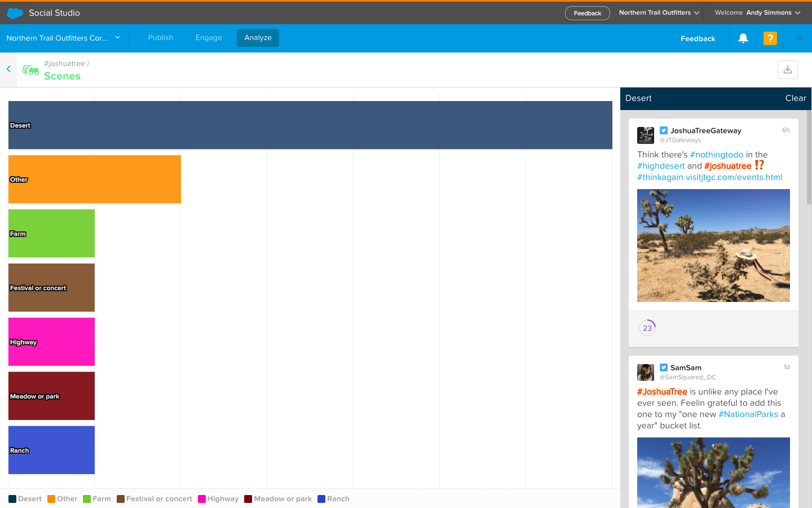Open the #thinkagain hashtag link
The height and width of the screenshot is (508, 812).
tap(660, 177)
